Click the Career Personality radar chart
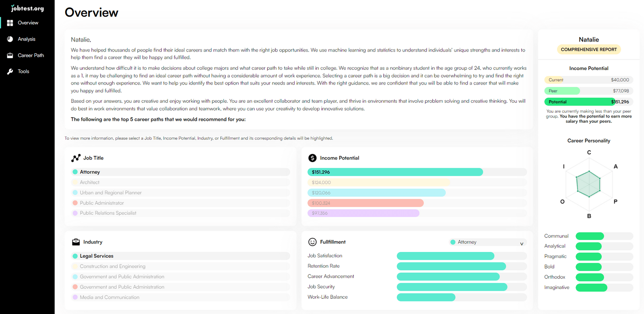This screenshot has height=314, width=644. click(589, 184)
